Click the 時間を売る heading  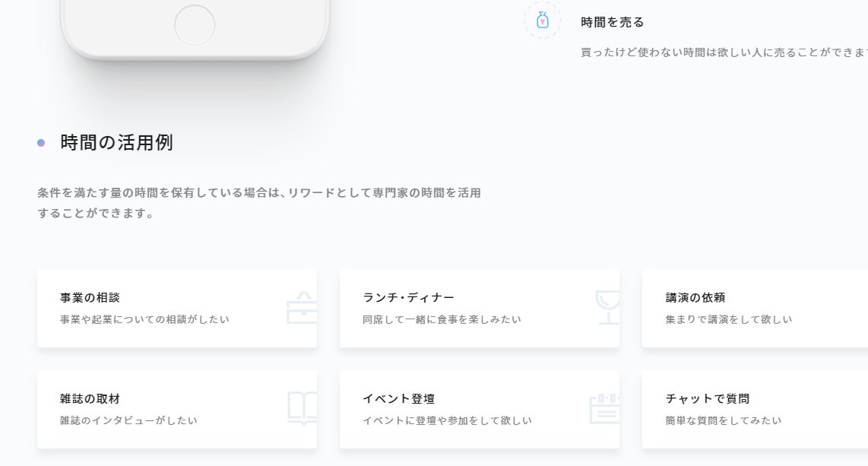613,22
